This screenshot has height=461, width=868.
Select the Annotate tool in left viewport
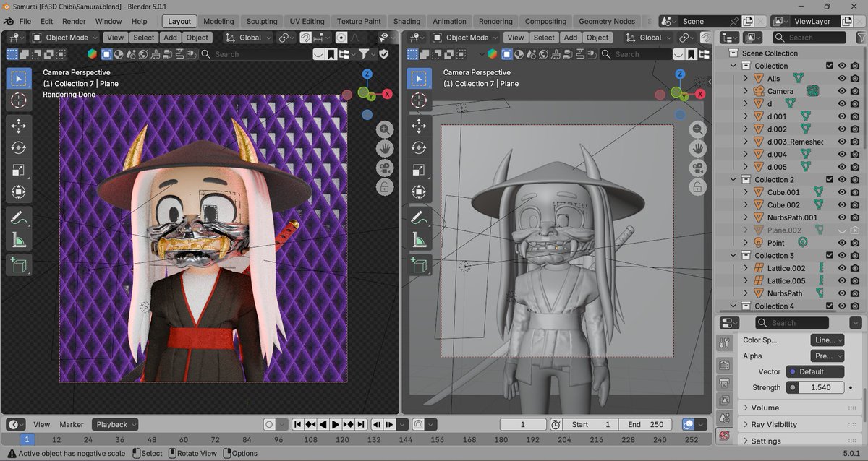pyautogui.click(x=19, y=217)
